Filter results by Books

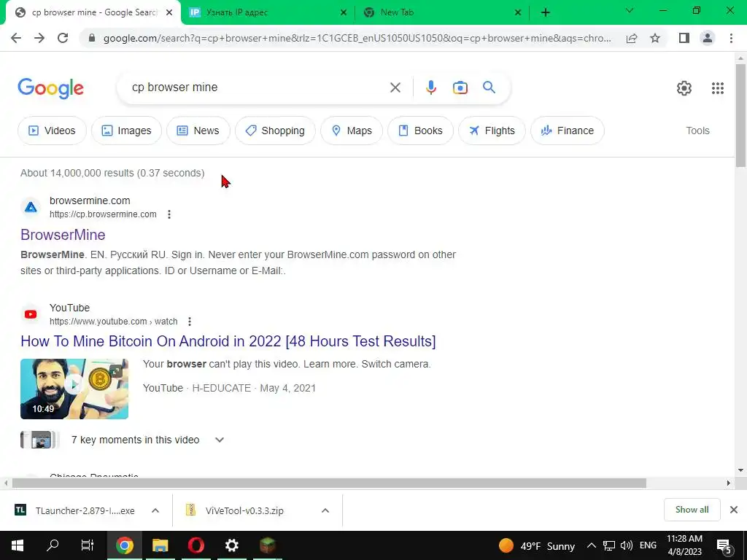tap(420, 131)
